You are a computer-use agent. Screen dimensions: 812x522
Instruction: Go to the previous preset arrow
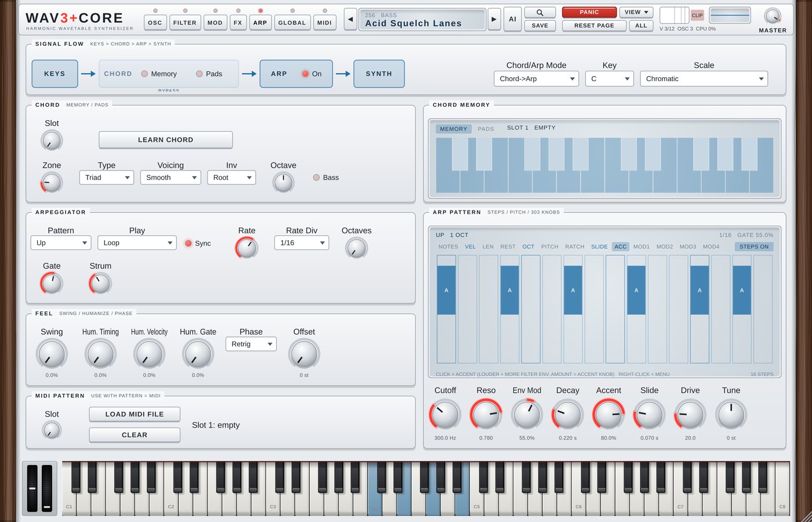[x=350, y=19]
